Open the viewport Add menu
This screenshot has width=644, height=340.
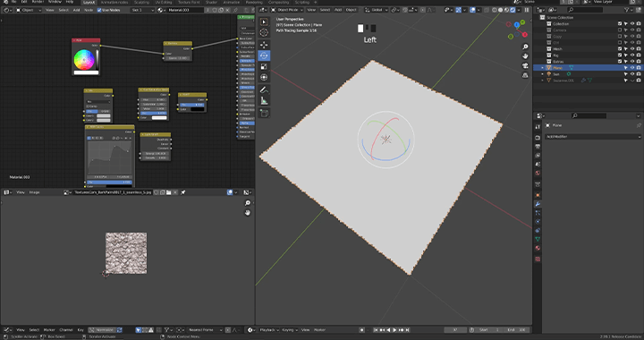(x=338, y=10)
